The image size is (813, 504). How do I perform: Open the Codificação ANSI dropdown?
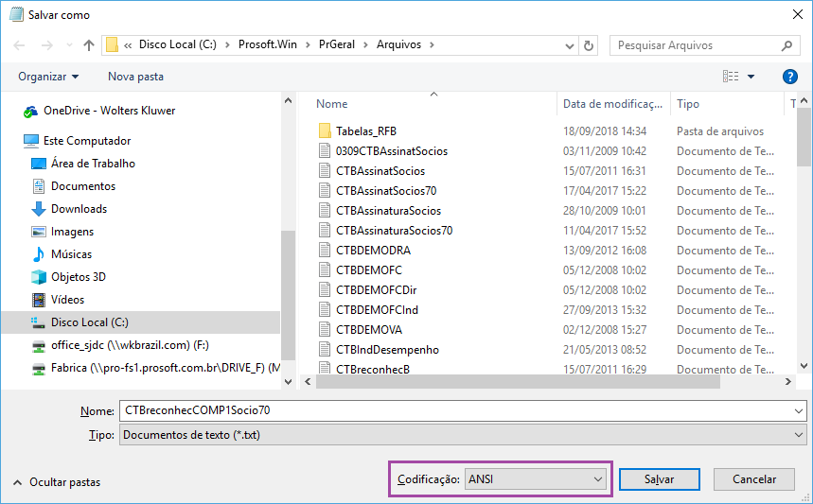[x=535, y=479]
